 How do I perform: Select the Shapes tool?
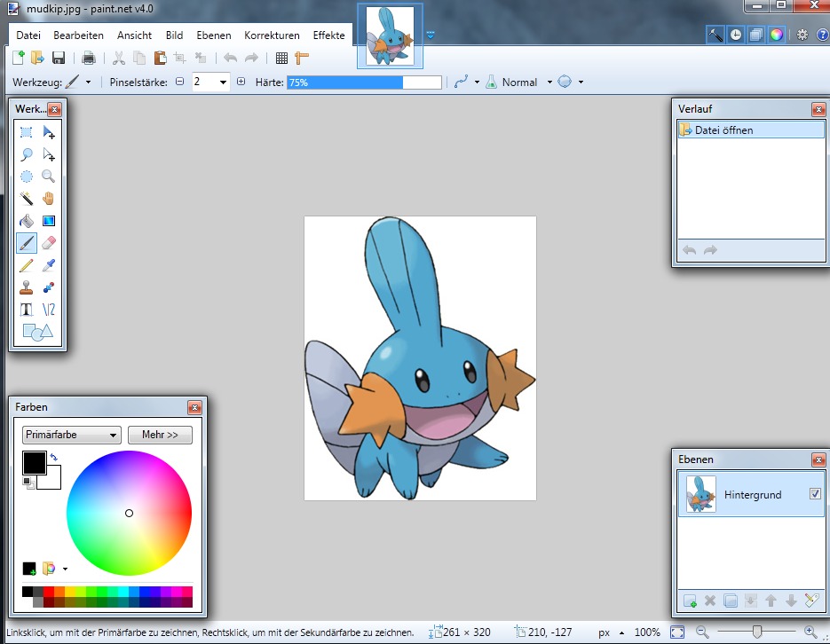tap(37, 332)
